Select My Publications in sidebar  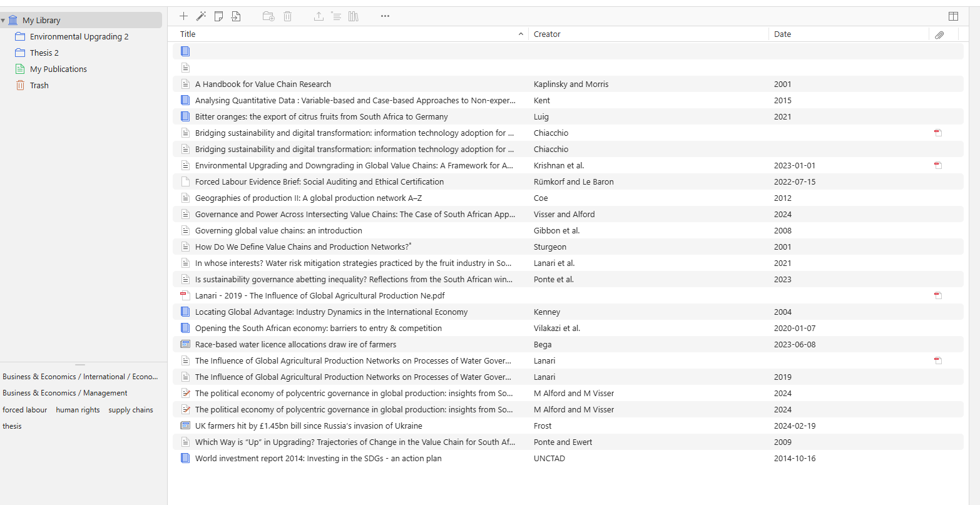(x=58, y=69)
